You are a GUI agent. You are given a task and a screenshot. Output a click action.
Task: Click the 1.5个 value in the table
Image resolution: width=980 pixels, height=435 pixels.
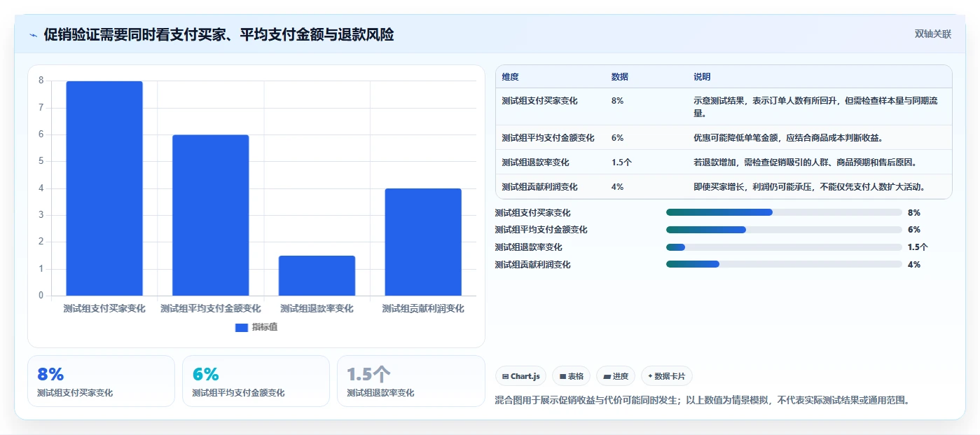point(621,163)
